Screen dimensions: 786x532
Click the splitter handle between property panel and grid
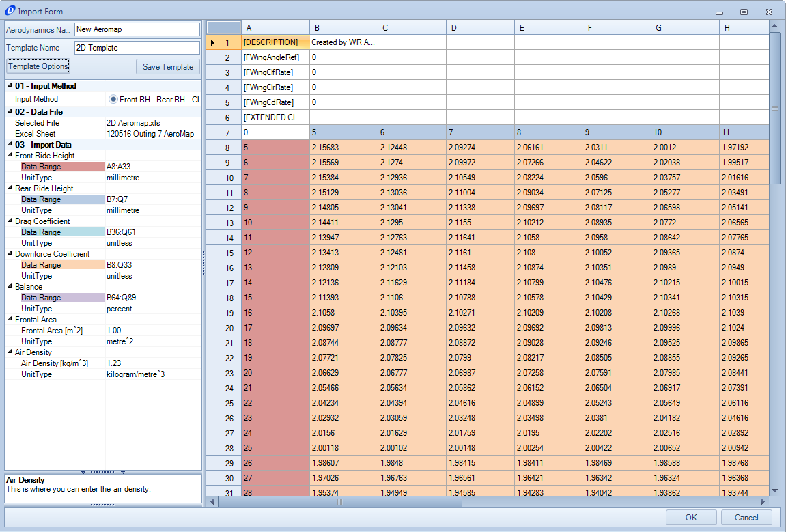(203, 263)
